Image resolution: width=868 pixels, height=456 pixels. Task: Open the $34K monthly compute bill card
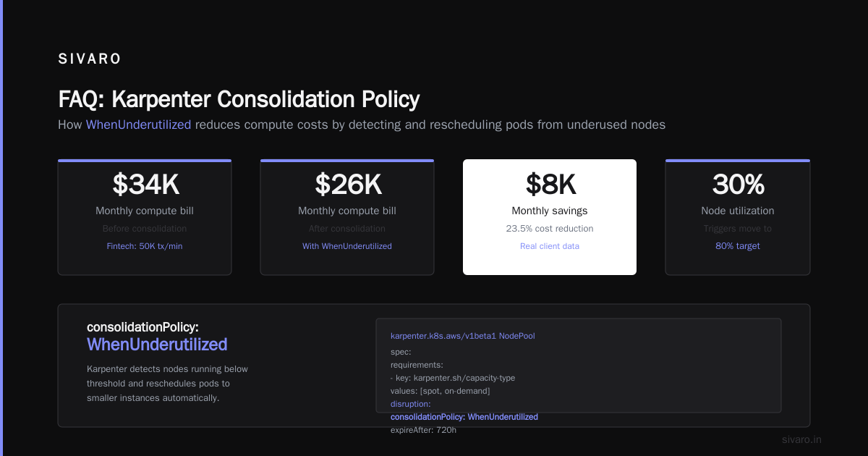tap(145, 217)
